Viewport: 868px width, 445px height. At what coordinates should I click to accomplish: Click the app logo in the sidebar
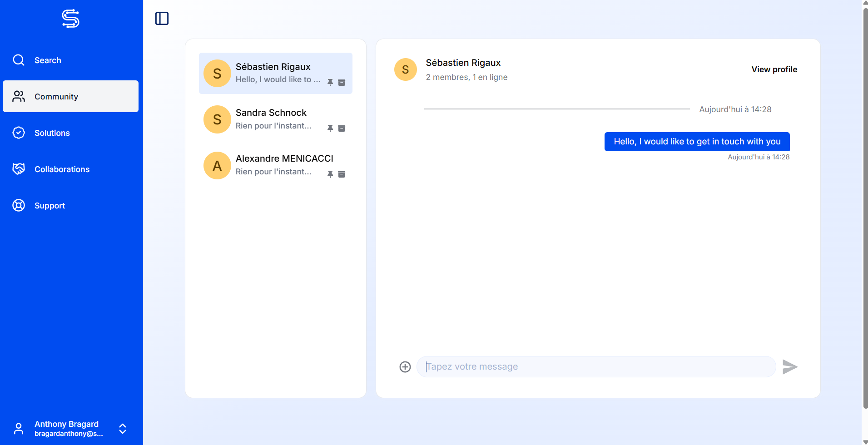click(x=70, y=19)
